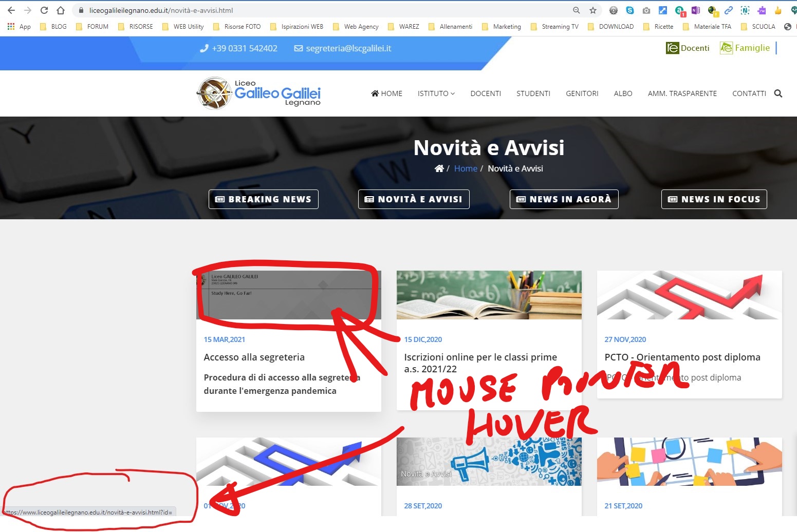Click the Home breadcrumb link

tap(466, 168)
